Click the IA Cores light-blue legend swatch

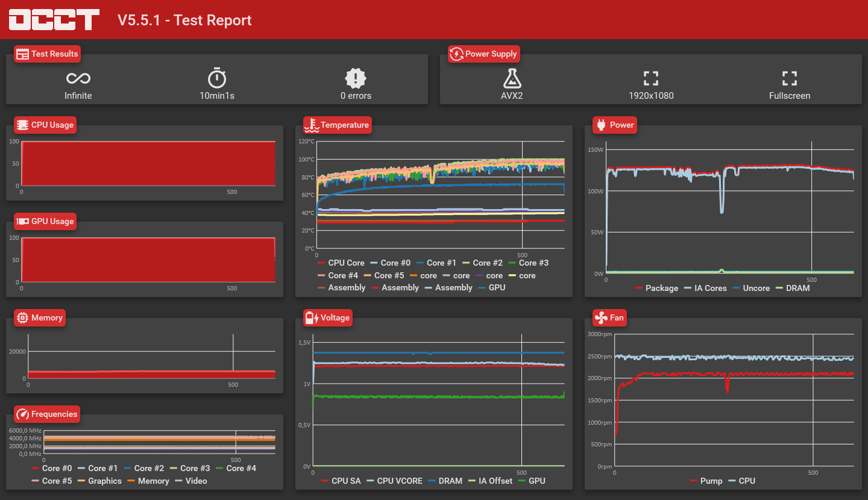coord(688,289)
